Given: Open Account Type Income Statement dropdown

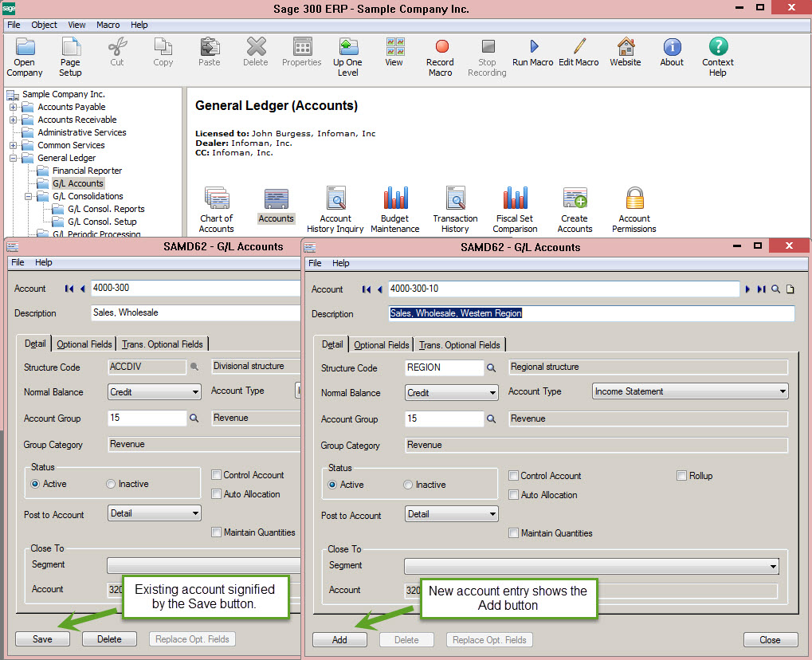Looking at the screenshot, I should [x=690, y=391].
